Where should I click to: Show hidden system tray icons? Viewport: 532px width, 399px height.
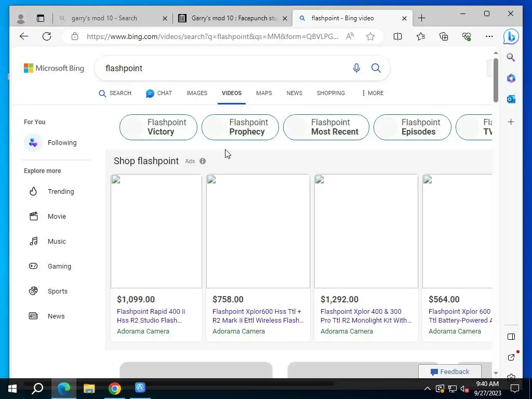click(428, 389)
